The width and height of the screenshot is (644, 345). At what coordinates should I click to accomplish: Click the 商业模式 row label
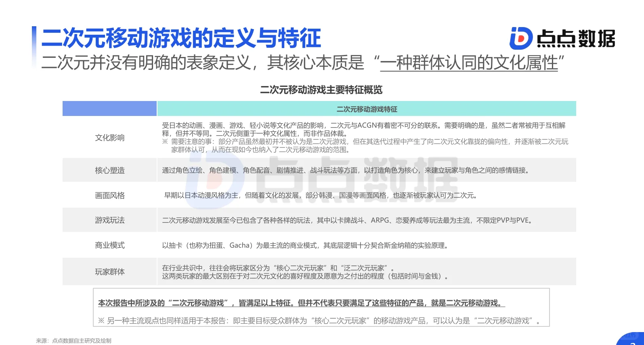click(x=110, y=245)
